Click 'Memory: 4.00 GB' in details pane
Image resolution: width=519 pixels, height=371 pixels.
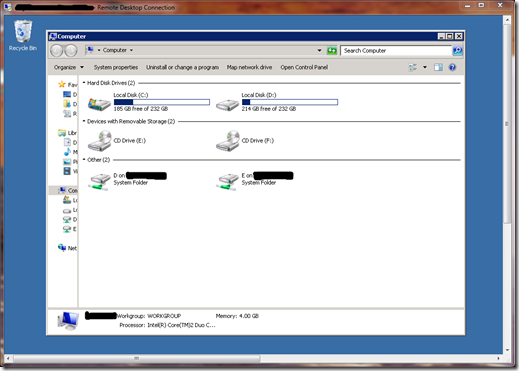click(x=237, y=316)
